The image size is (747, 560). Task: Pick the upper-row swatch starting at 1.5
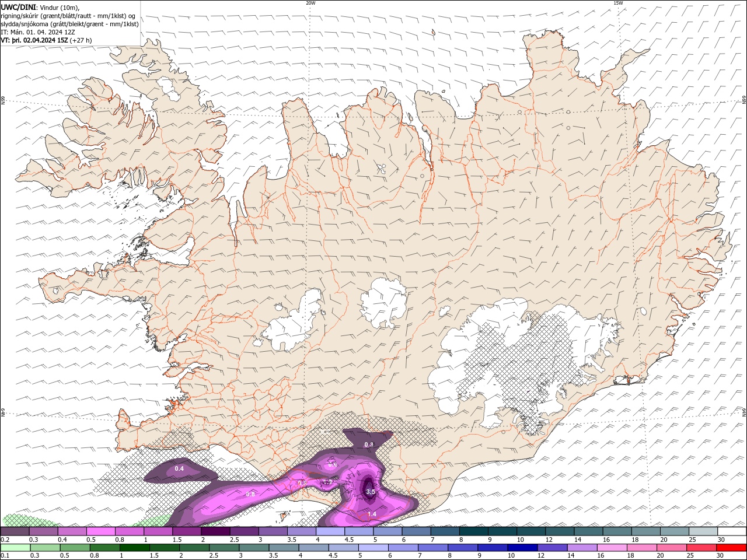186,531
